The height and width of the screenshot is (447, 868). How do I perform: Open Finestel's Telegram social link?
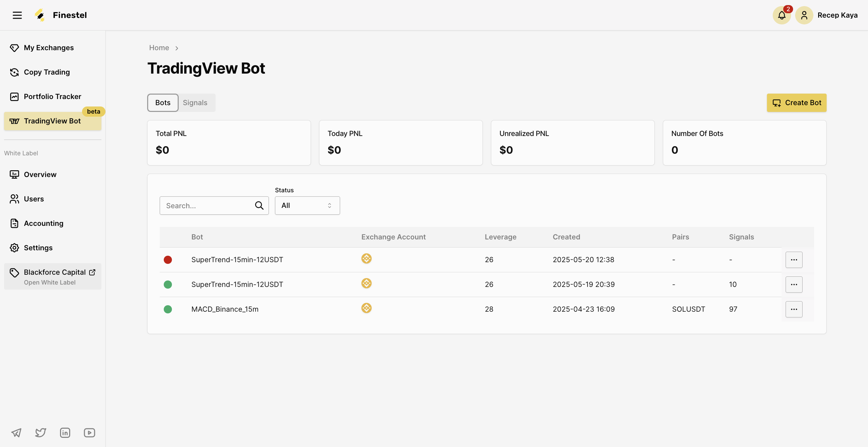(16, 433)
